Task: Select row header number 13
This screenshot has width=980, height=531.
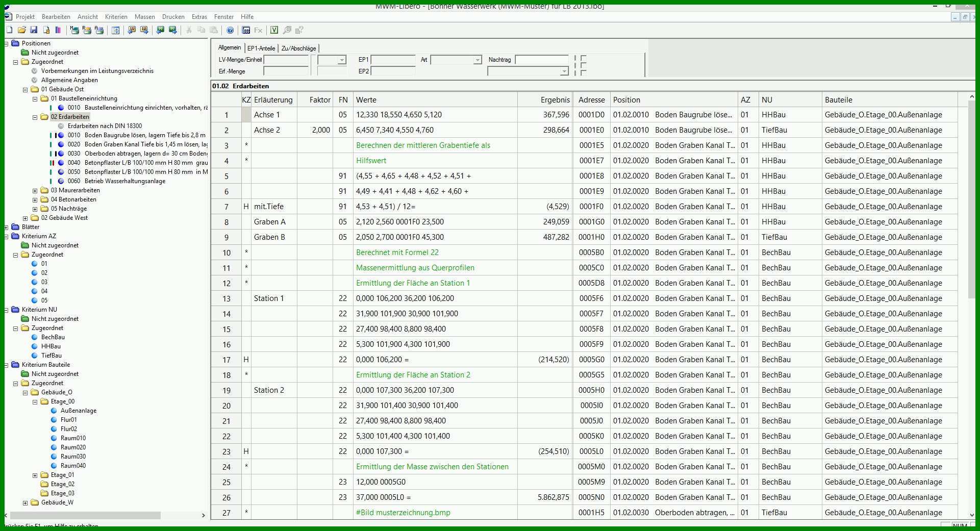Action: (x=226, y=298)
